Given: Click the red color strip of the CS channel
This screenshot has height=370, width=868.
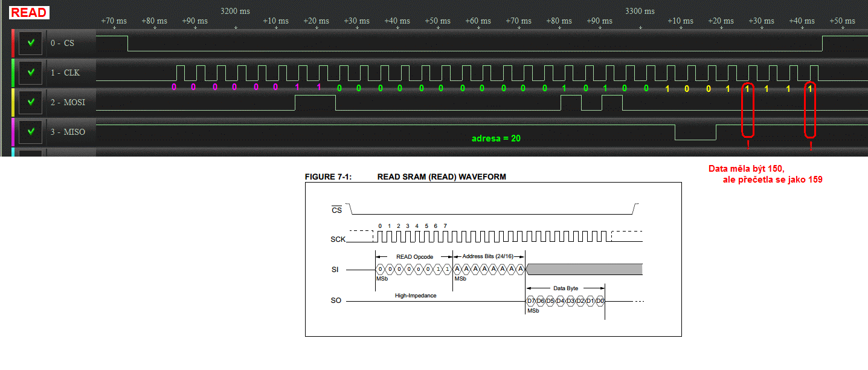Looking at the screenshot, I should click(x=13, y=44).
